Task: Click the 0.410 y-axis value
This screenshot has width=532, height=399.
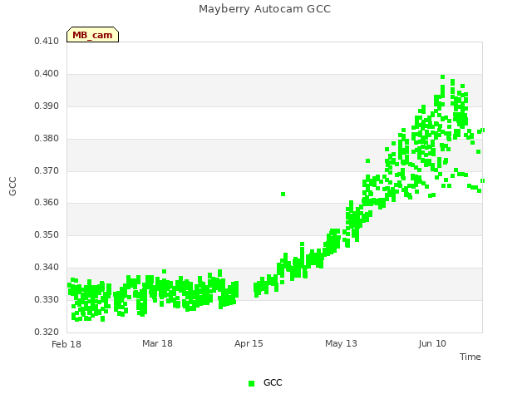Action: coord(47,41)
